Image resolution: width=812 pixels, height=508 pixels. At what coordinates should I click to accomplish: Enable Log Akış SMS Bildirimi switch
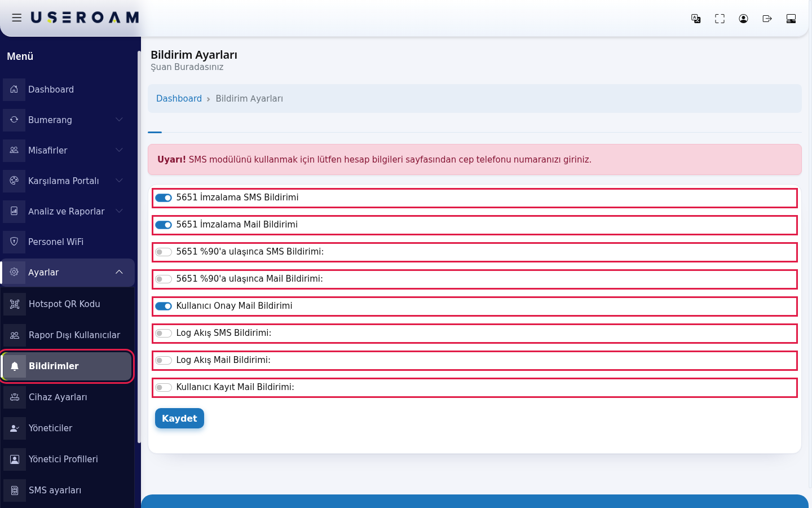(164, 333)
